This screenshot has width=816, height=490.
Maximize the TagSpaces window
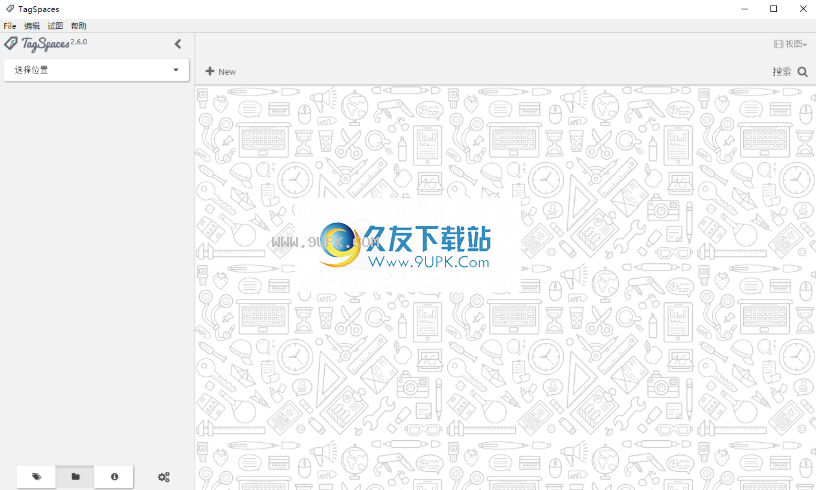774,9
